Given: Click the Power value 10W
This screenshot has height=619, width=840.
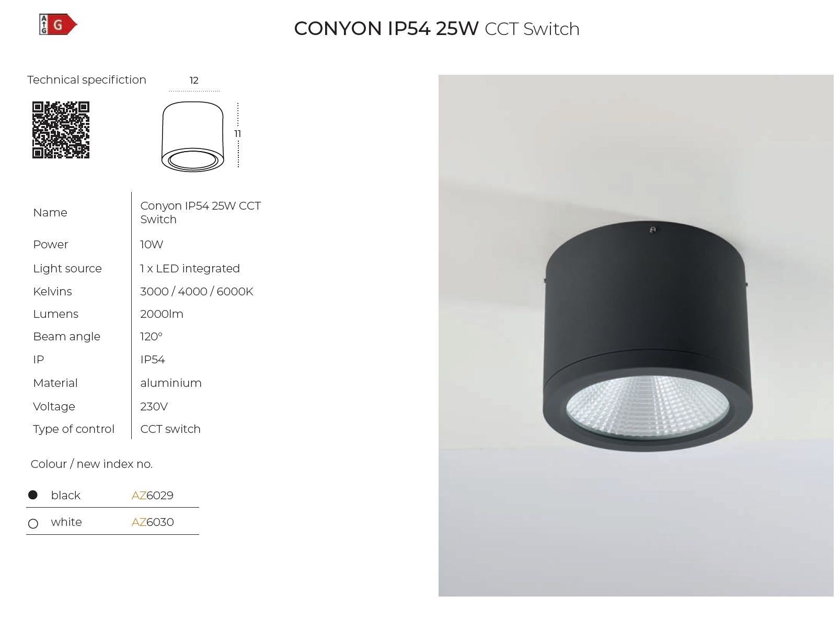Looking at the screenshot, I should pyautogui.click(x=152, y=244).
